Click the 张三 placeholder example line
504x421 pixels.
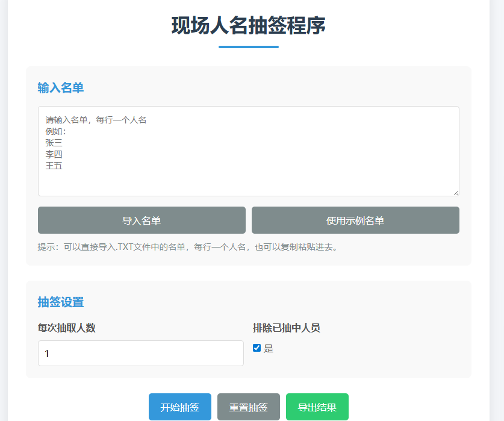click(54, 143)
